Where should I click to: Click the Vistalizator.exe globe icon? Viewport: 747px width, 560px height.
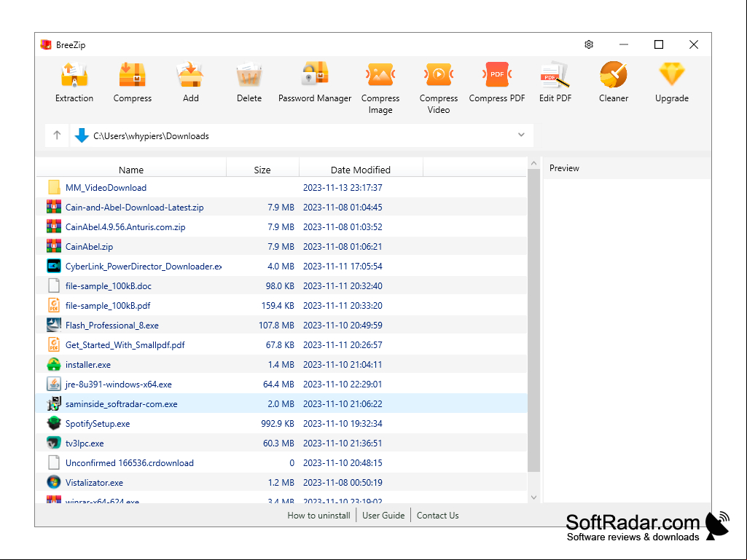[54, 482]
